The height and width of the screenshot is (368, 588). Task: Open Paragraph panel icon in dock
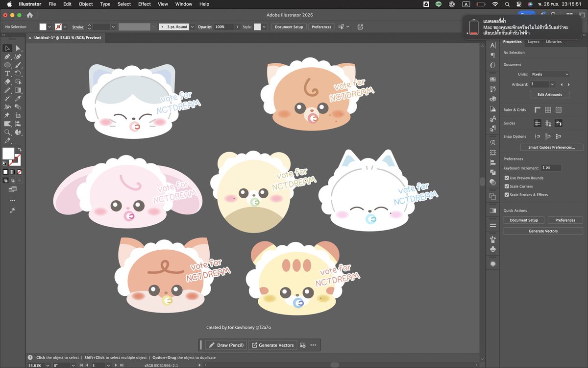(493, 55)
